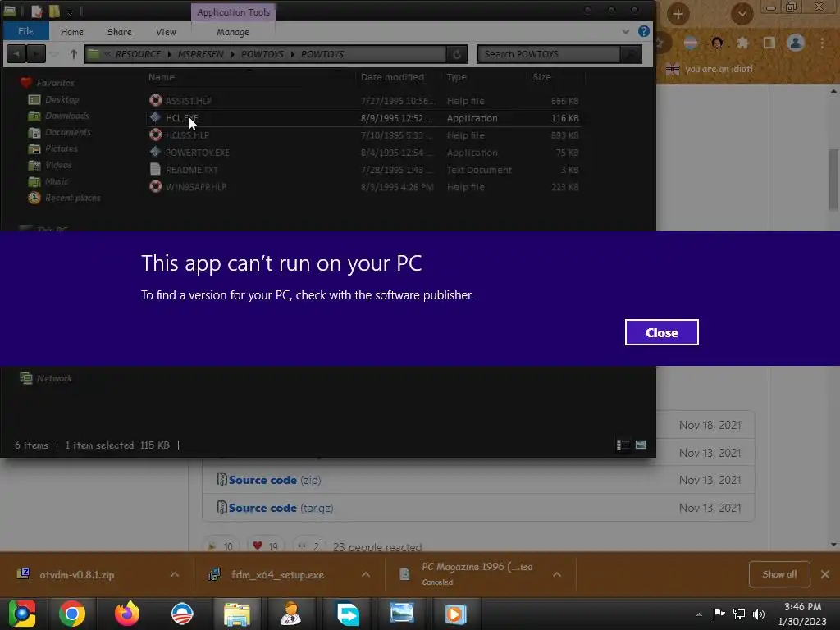Image resolution: width=840 pixels, height=630 pixels.
Task: Open Chrome profile avatar
Action: click(796, 43)
